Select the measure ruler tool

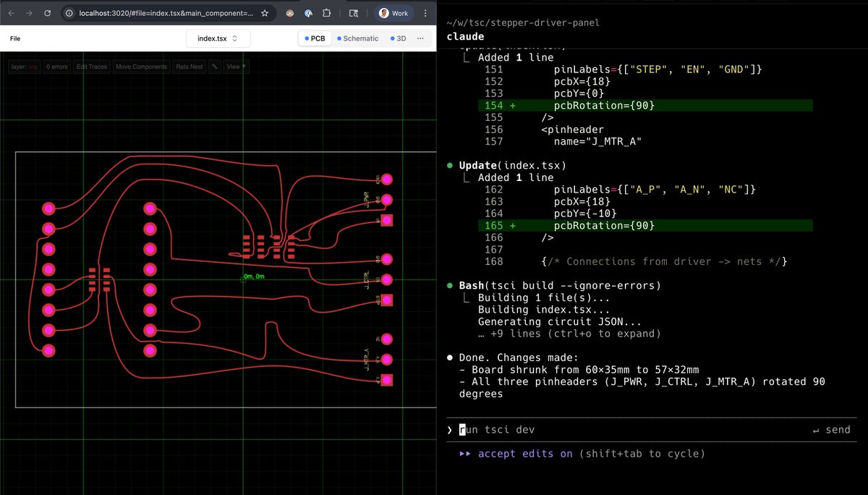click(x=215, y=67)
